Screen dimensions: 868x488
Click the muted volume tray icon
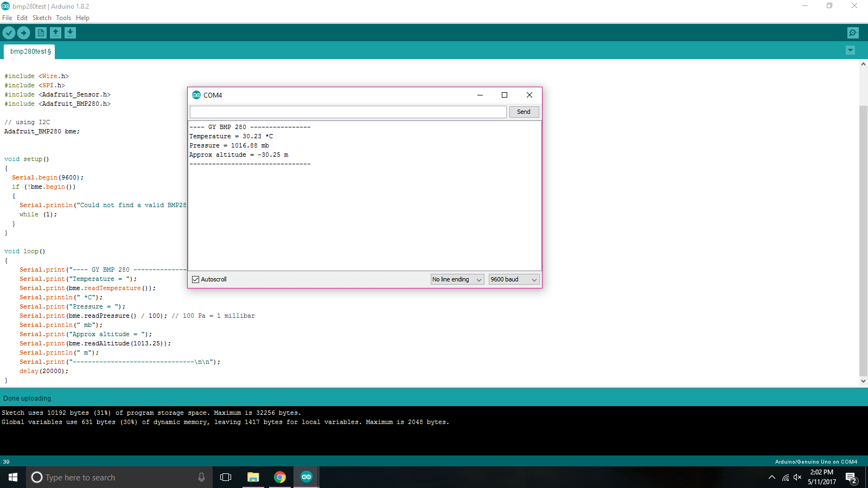click(x=797, y=478)
